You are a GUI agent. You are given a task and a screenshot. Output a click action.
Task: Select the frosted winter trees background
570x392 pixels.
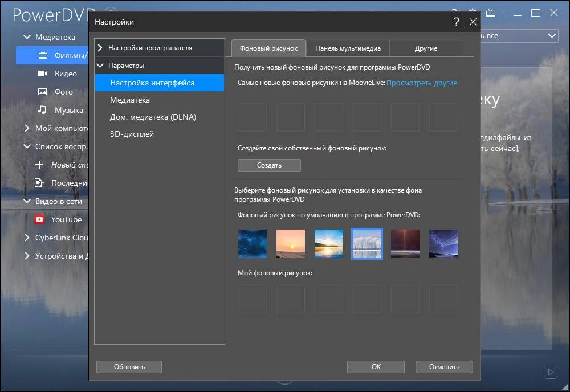click(367, 244)
